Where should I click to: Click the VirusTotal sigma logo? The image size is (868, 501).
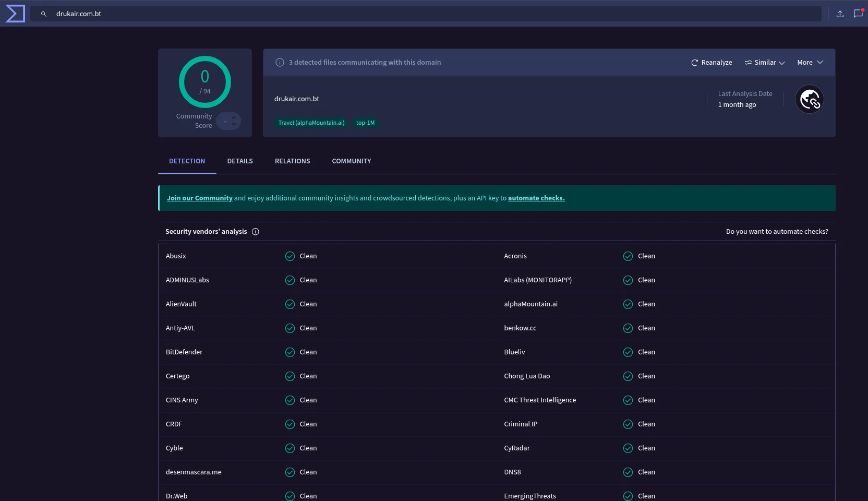tap(15, 14)
